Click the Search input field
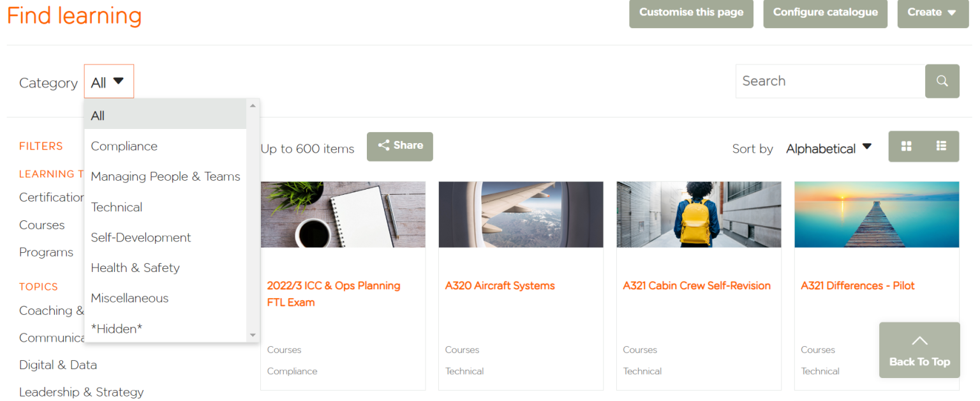The width and height of the screenshot is (980, 401). (x=830, y=81)
